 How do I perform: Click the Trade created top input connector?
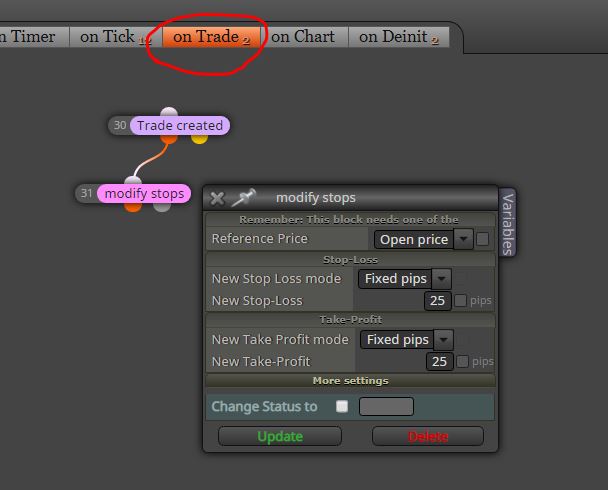coord(169,112)
